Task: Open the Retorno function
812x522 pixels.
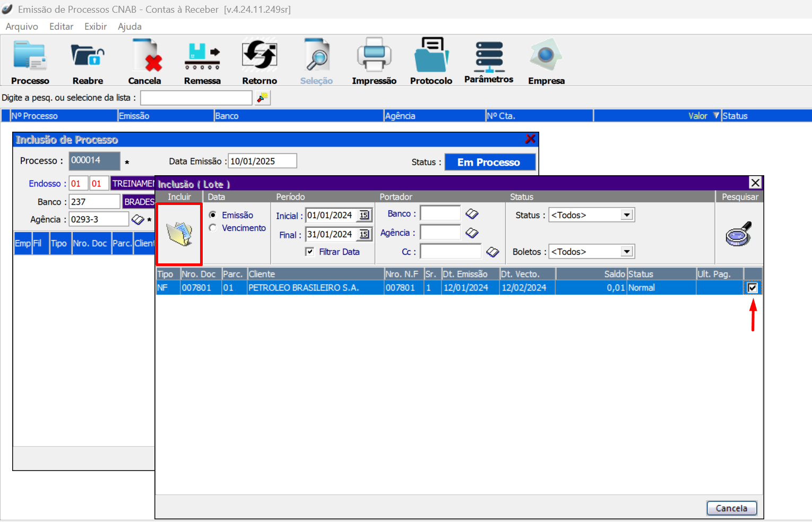Action: (260, 57)
